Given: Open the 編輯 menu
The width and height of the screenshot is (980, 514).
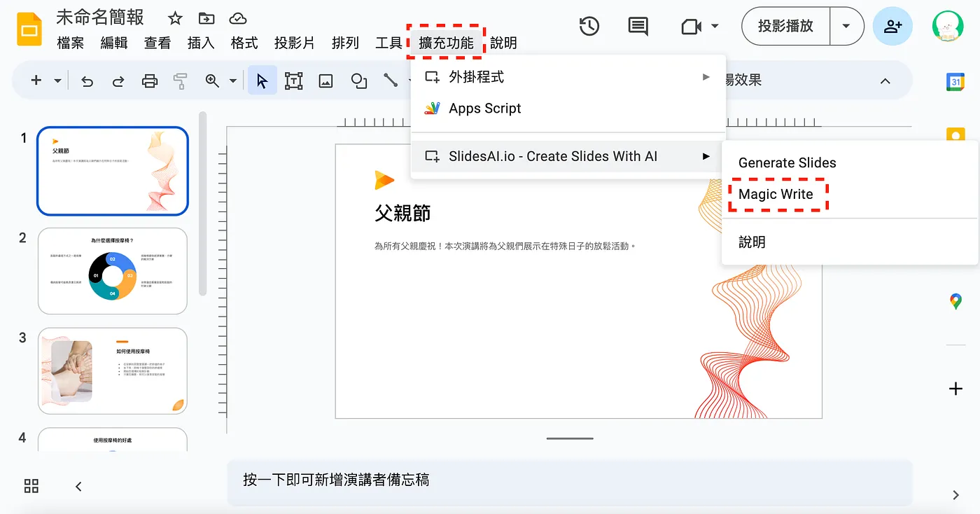Looking at the screenshot, I should (x=114, y=43).
